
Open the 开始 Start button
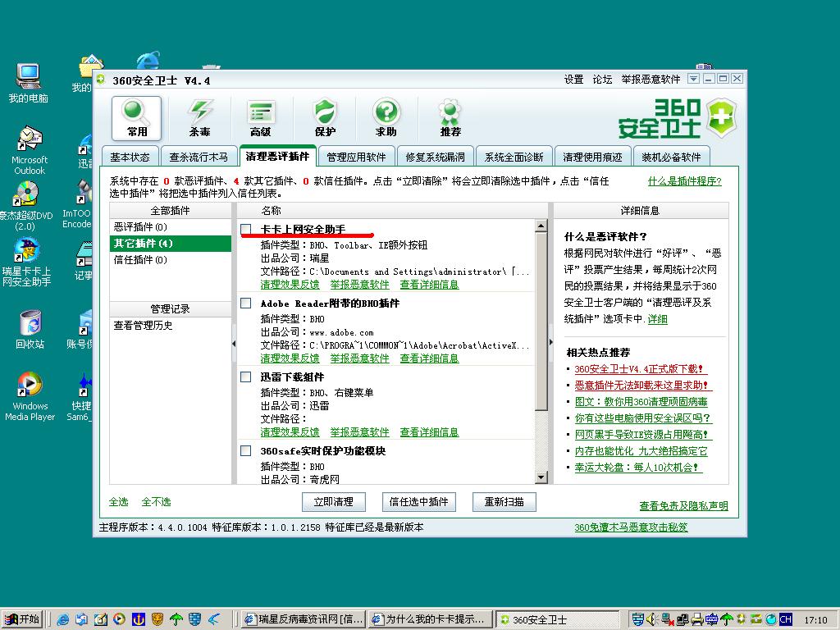click(x=21, y=619)
